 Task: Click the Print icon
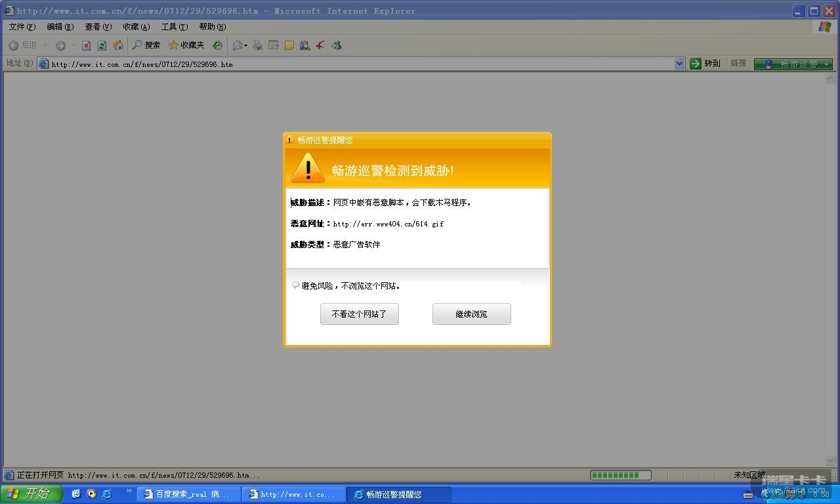pyautogui.click(x=257, y=45)
